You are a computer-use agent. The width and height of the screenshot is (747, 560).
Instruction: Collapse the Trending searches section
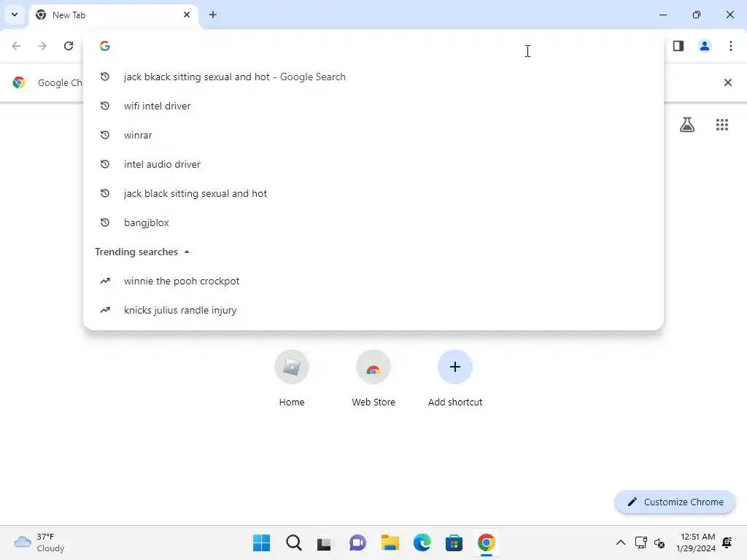pos(187,252)
